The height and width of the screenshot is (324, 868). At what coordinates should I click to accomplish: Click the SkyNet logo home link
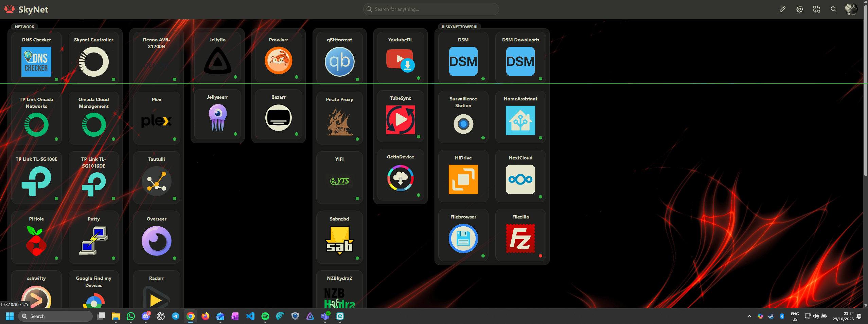pos(26,9)
